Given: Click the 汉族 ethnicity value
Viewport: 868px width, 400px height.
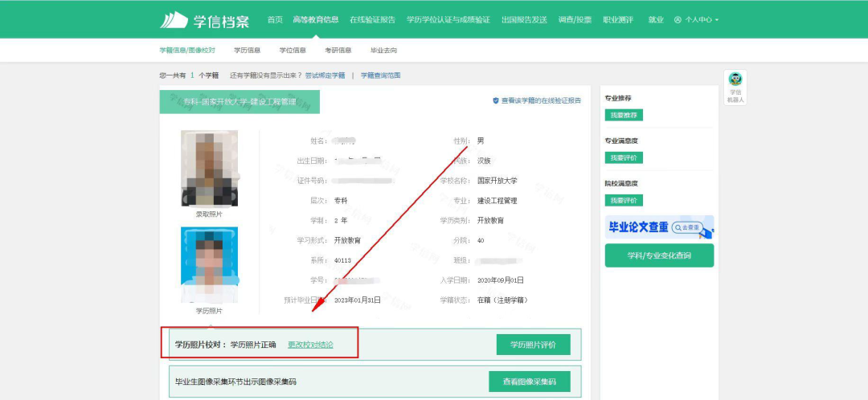Looking at the screenshot, I should tap(484, 161).
